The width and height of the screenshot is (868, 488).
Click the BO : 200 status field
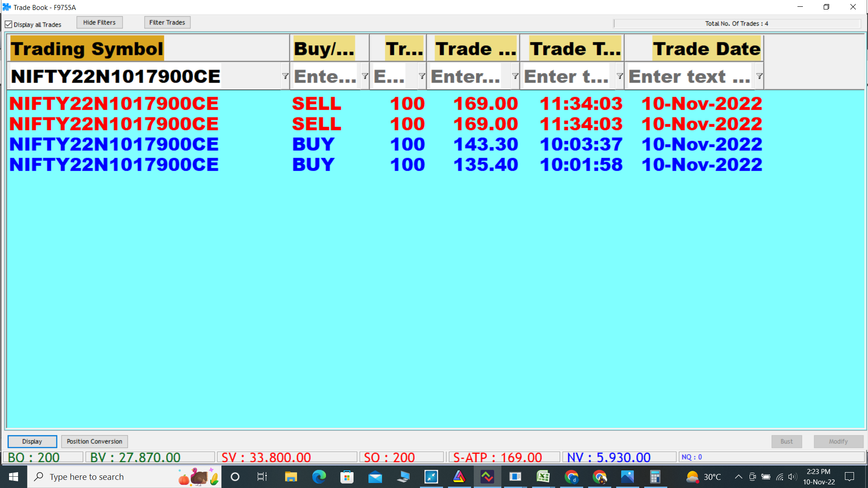[43, 457]
